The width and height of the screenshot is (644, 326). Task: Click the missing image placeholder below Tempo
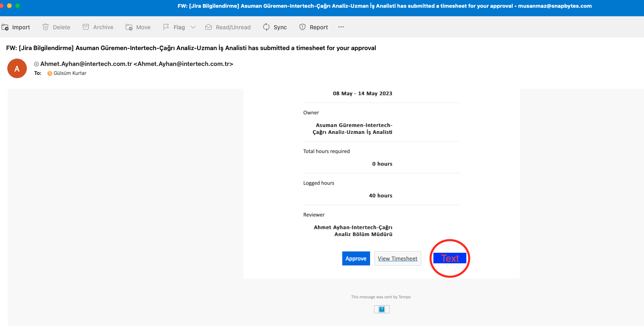(382, 309)
